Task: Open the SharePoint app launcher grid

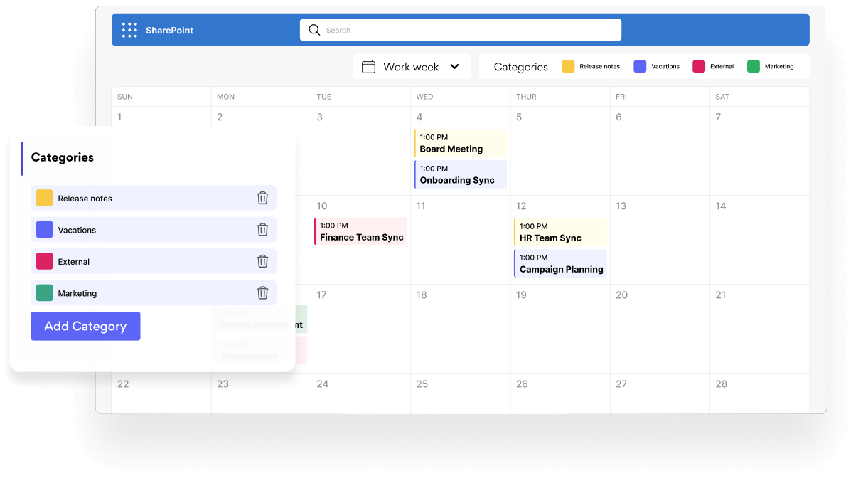Action: 129,30
